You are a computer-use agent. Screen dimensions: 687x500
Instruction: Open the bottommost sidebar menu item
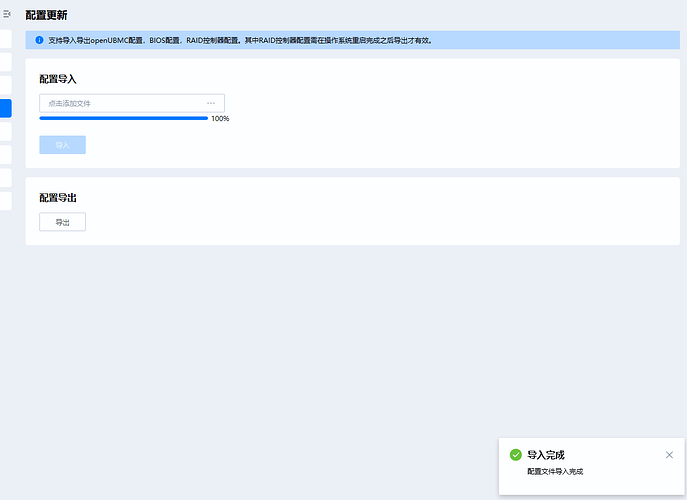click(x=5, y=201)
